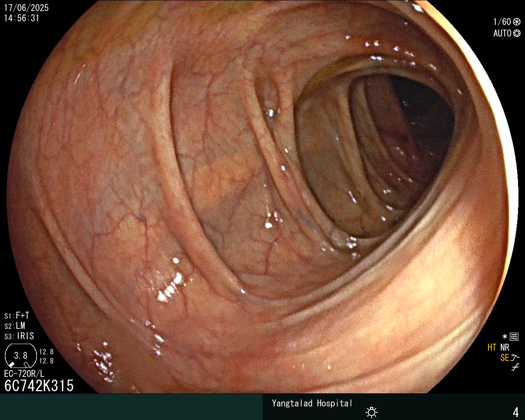Click the tone curve icon below SE
Viewport: 525px width, 420px height.
coord(515,367)
